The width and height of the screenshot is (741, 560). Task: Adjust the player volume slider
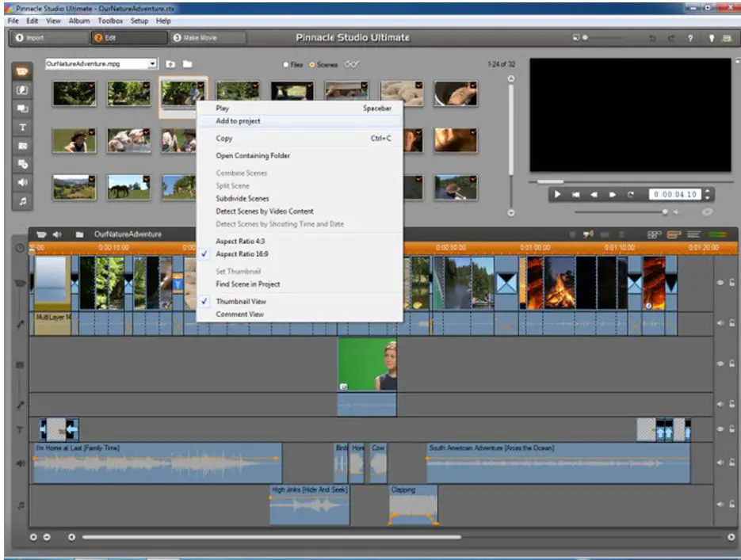click(621, 212)
